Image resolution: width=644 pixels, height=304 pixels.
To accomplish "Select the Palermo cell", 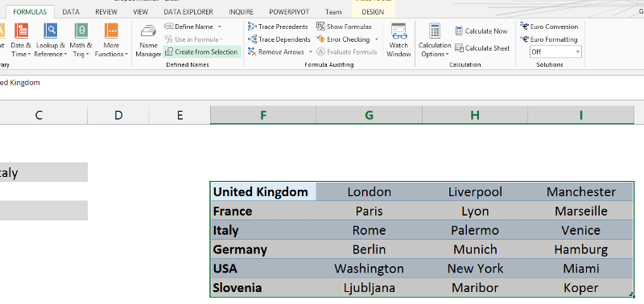I will pyautogui.click(x=475, y=230).
